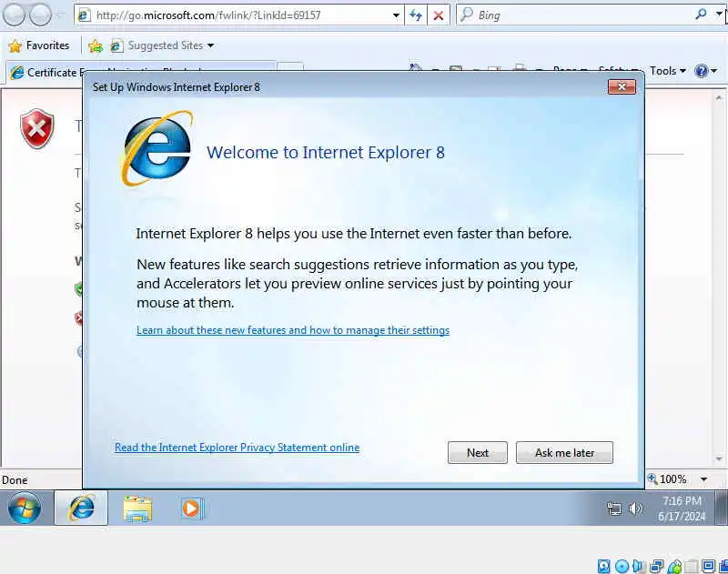Click the VirtualBox audio status icon
The image size is (728, 574).
639,567
